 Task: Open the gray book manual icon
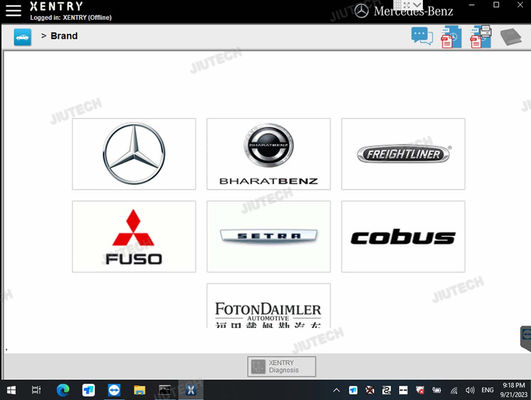(511, 37)
